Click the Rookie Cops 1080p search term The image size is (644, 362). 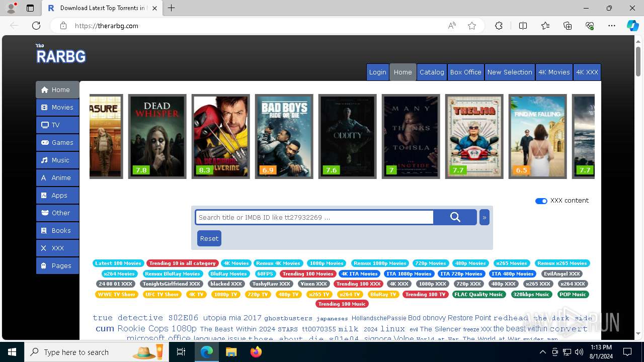[157, 328]
